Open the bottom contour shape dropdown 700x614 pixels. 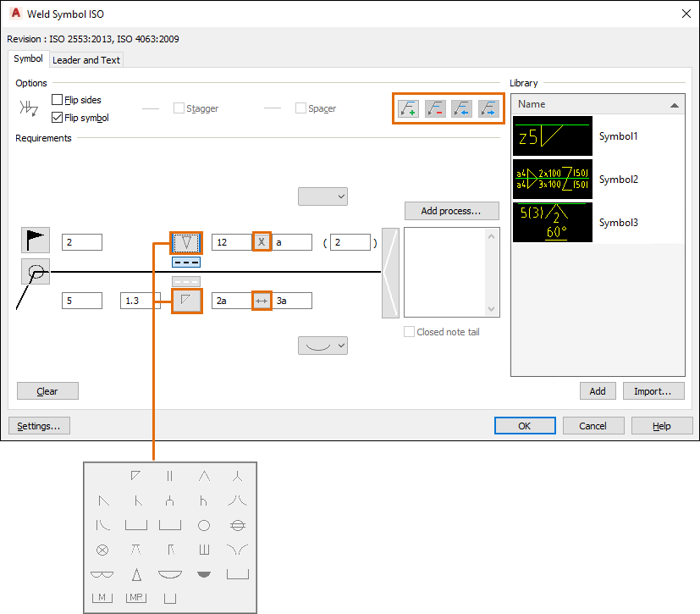pyautogui.click(x=322, y=345)
